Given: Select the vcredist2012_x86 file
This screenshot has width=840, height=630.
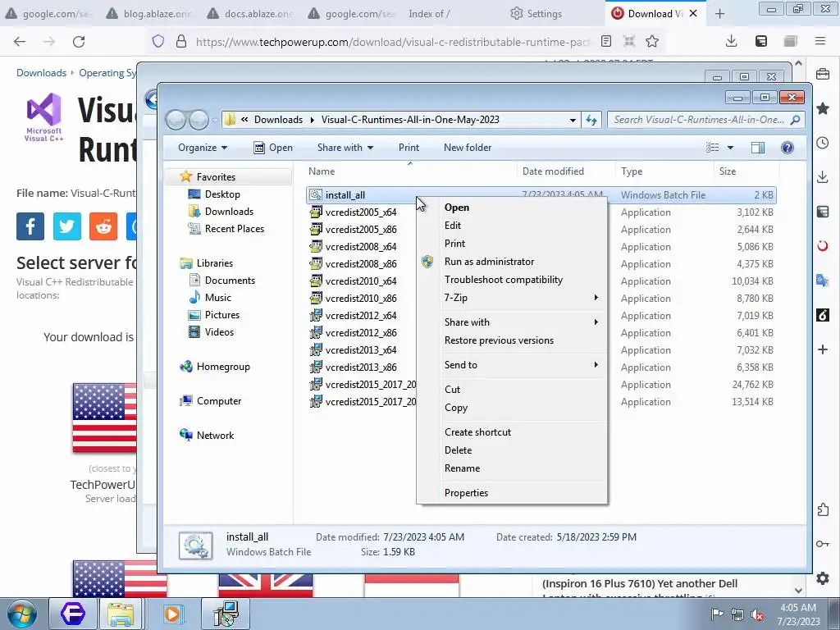Looking at the screenshot, I should tap(361, 333).
